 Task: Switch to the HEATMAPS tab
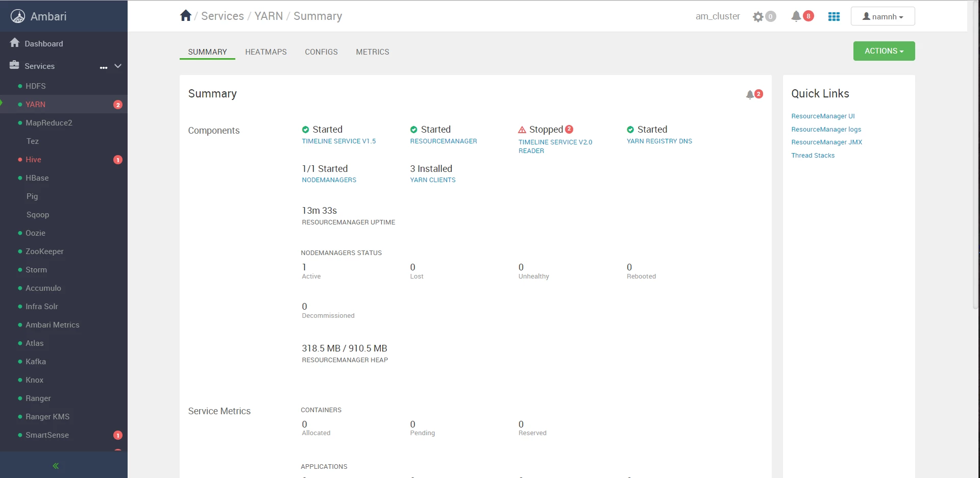click(x=266, y=52)
